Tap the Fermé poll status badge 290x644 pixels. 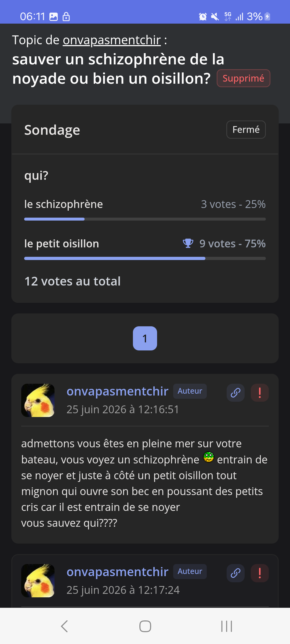[x=246, y=130]
